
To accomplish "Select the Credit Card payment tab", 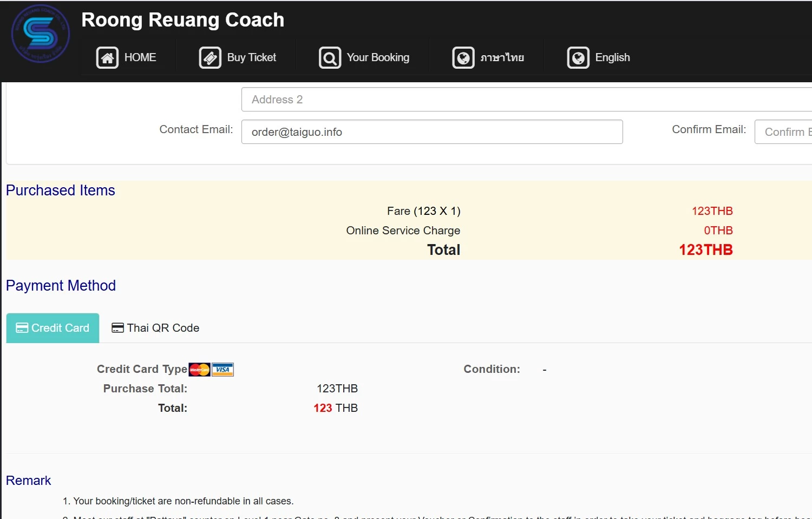I will pyautogui.click(x=53, y=328).
